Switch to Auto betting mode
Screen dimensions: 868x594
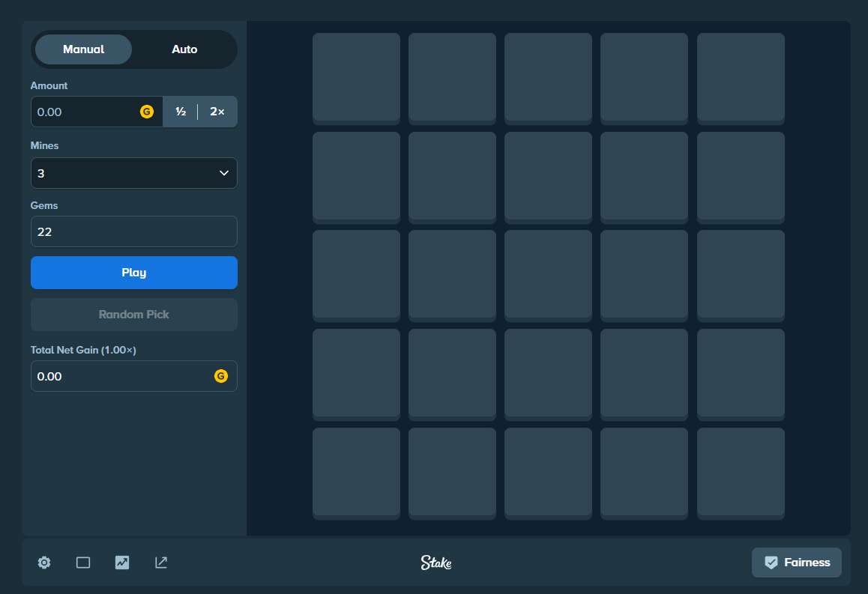click(x=184, y=49)
